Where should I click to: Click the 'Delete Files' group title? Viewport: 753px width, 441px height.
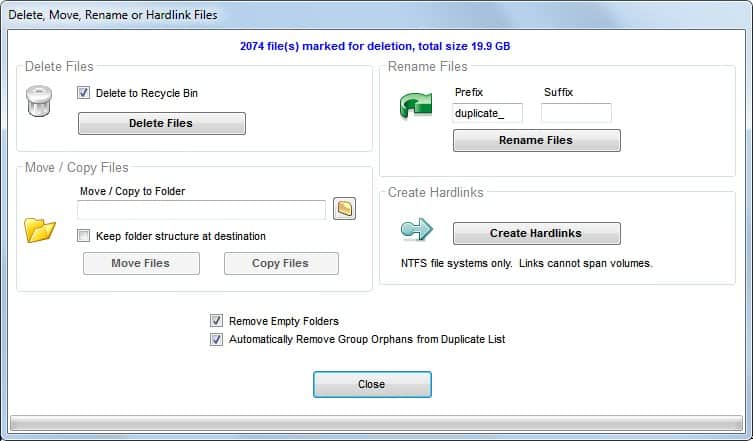pyautogui.click(x=59, y=66)
